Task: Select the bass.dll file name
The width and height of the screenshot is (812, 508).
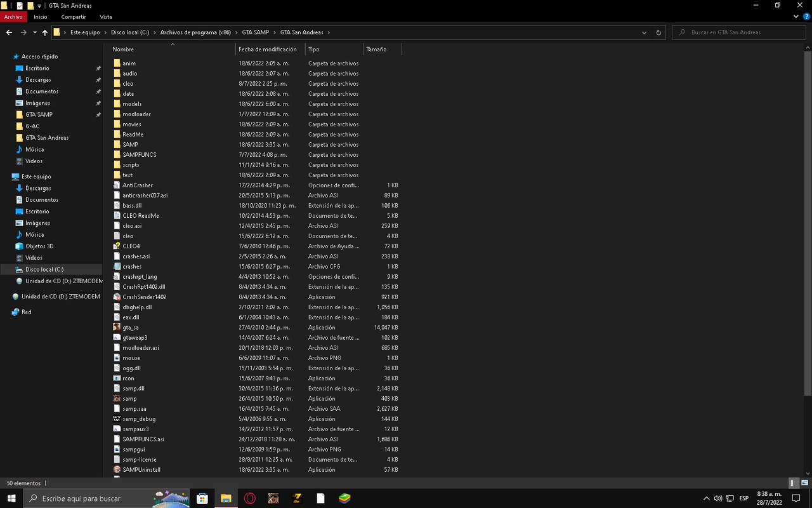Action: click(x=132, y=206)
